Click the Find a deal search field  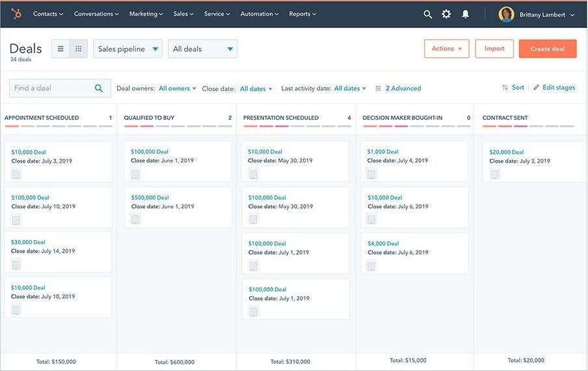coord(60,88)
